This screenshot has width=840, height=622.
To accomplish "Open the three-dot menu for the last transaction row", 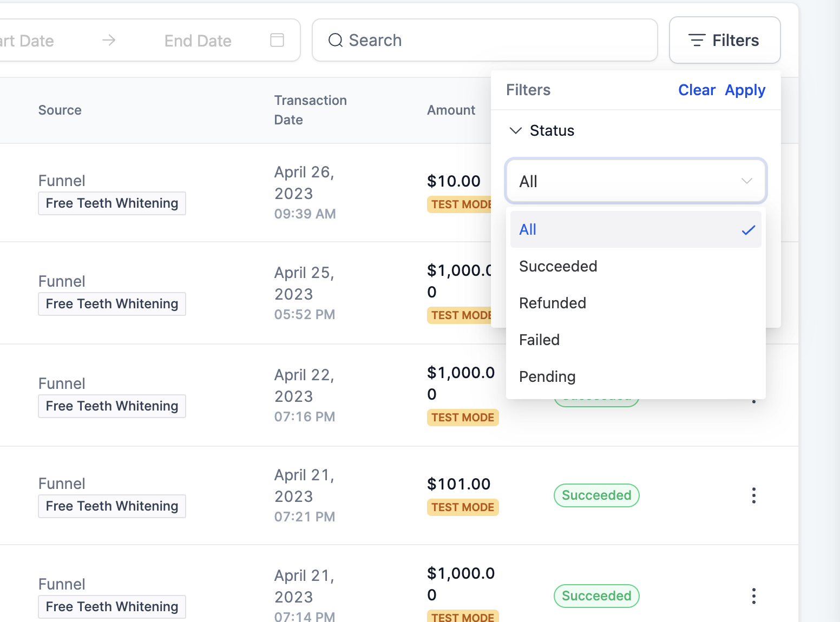I will point(753,596).
